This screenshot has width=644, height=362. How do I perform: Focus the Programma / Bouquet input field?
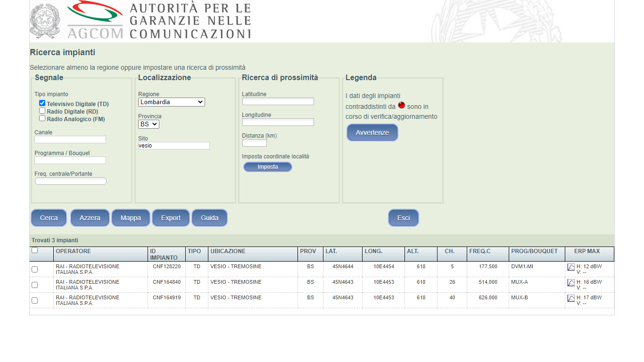click(70, 160)
